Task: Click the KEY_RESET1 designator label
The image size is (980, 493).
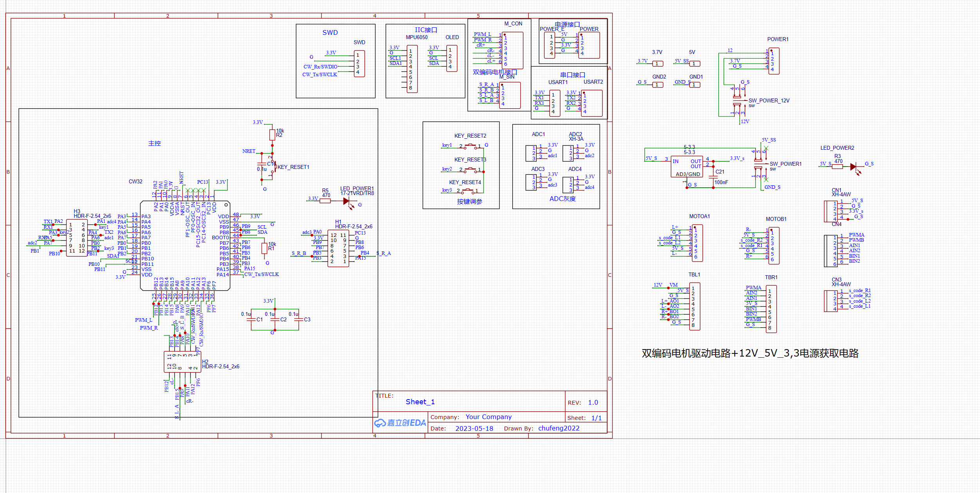Action: (293, 167)
